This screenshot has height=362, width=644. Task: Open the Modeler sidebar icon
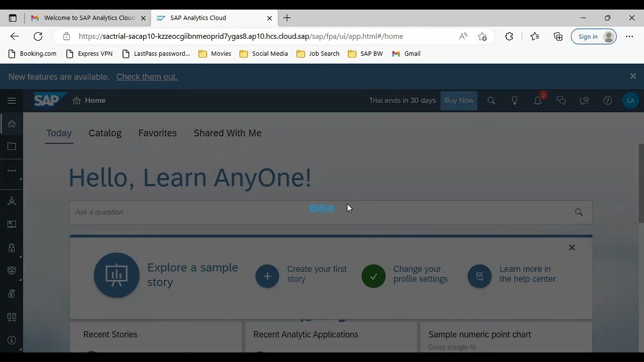click(x=12, y=201)
